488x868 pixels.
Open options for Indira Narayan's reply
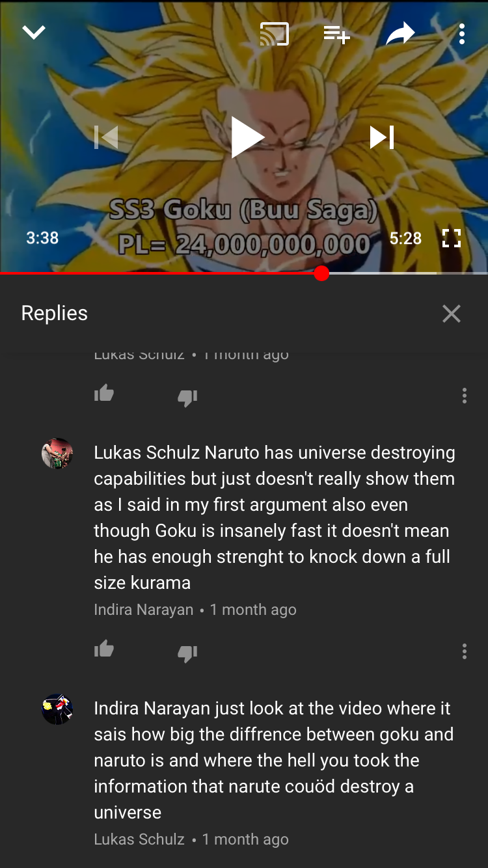tap(464, 651)
